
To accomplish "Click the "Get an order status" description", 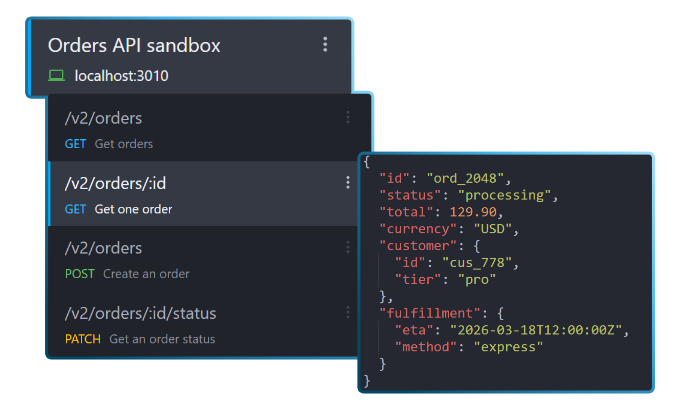I will [x=162, y=339].
